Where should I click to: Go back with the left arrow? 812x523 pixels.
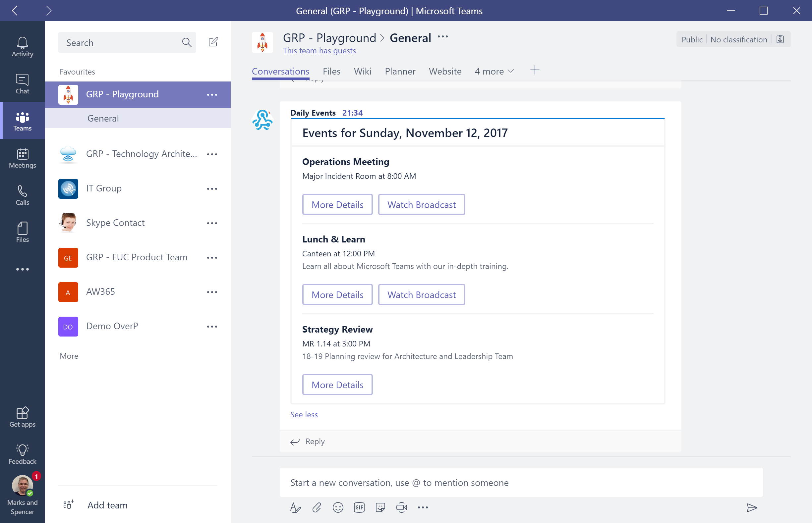15,11
